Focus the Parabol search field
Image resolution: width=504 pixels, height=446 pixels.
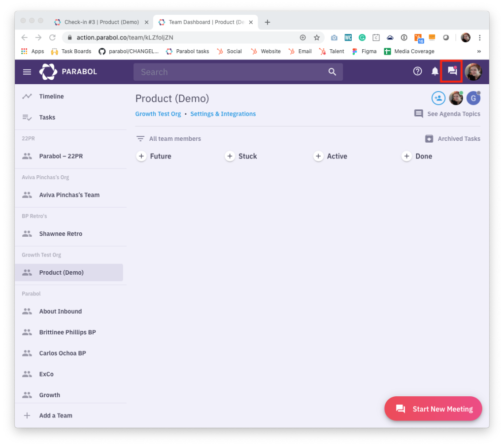(x=238, y=72)
